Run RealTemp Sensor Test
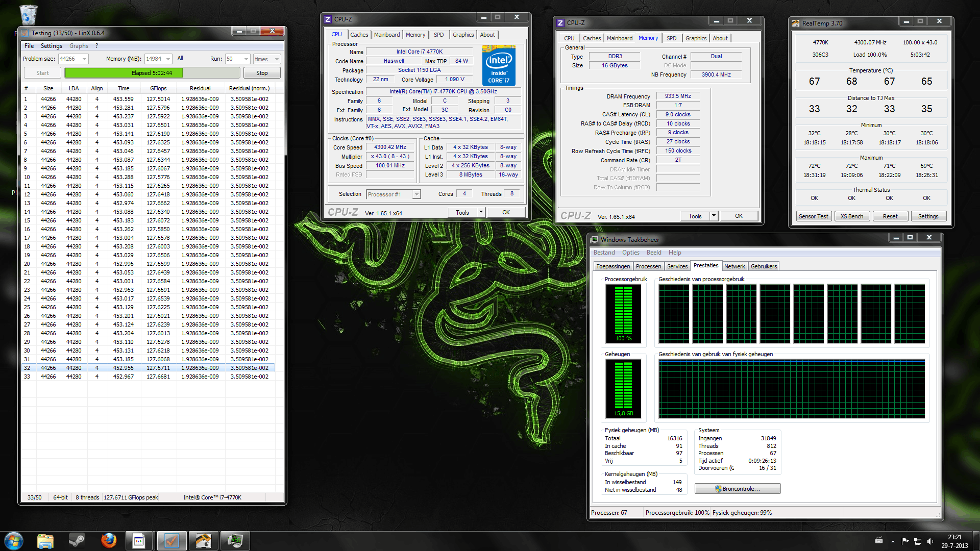The height and width of the screenshot is (551, 980). [814, 216]
